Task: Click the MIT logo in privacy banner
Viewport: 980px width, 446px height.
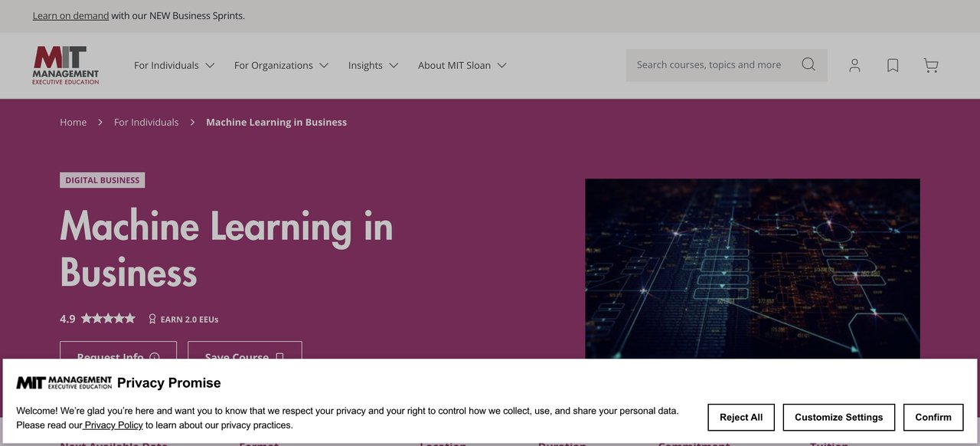Action: (64, 382)
